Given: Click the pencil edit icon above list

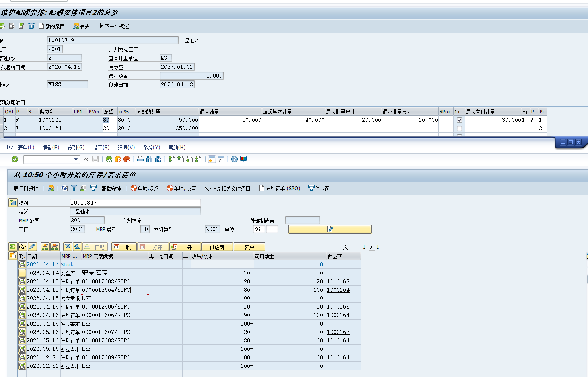Looking at the screenshot, I should click(x=32, y=247).
